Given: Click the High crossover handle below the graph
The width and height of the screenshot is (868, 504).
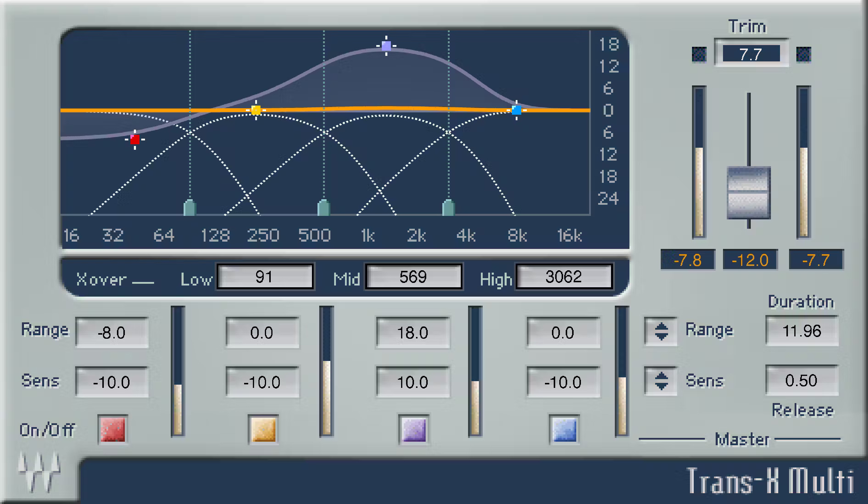Looking at the screenshot, I should click(448, 207).
